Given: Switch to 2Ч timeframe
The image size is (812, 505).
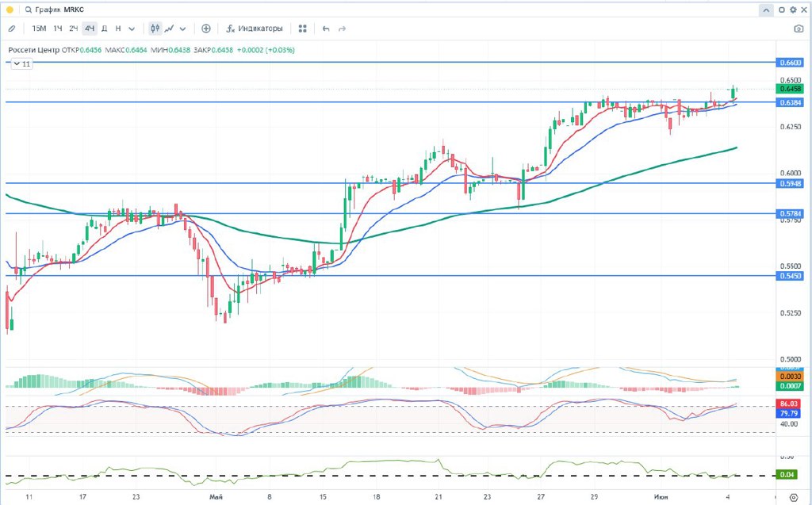Looking at the screenshot, I should coord(73,29).
